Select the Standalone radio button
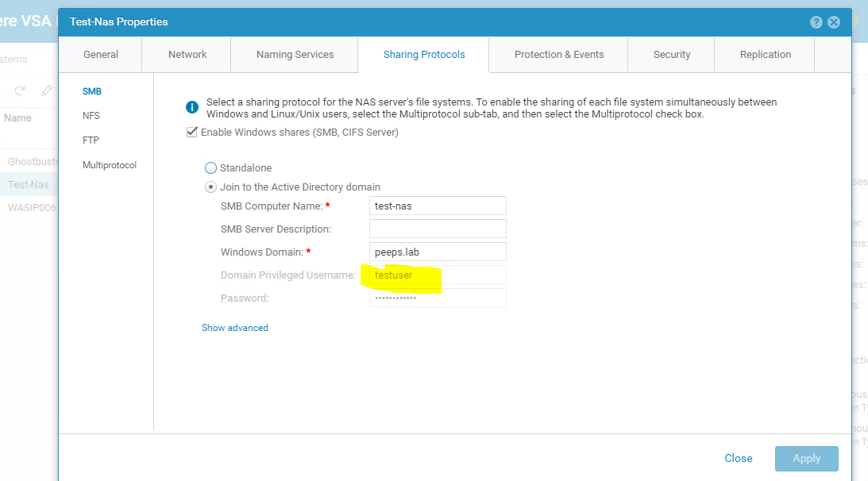The image size is (868, 481). click(210, 167)
